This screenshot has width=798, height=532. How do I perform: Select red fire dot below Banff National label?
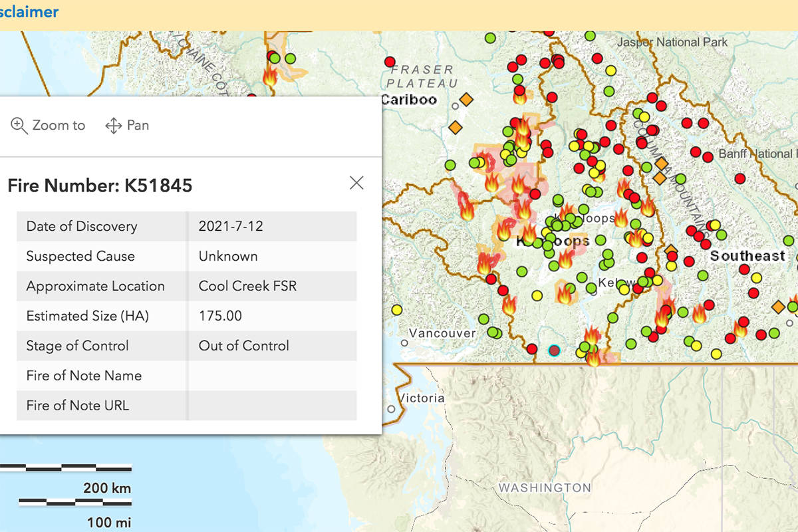tap(740, 178)
